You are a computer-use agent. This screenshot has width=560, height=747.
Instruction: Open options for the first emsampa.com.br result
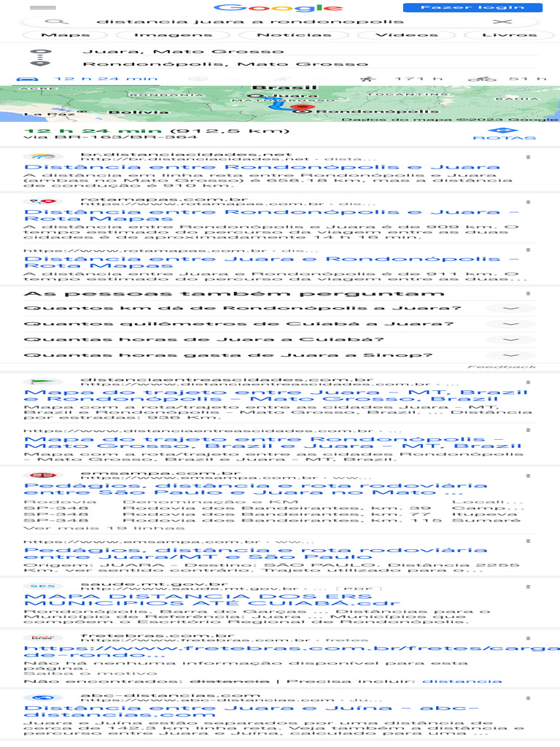click(x=528, y=476)
